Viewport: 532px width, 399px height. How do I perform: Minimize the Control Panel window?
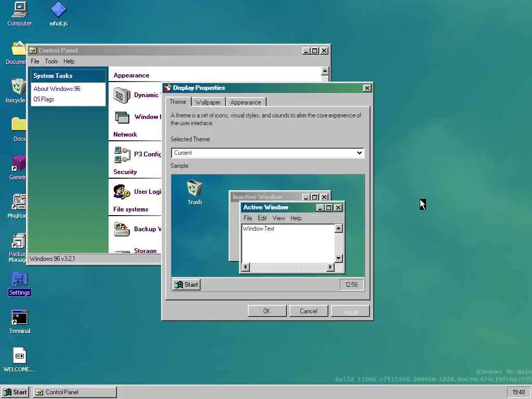click(x=306, y=51)
